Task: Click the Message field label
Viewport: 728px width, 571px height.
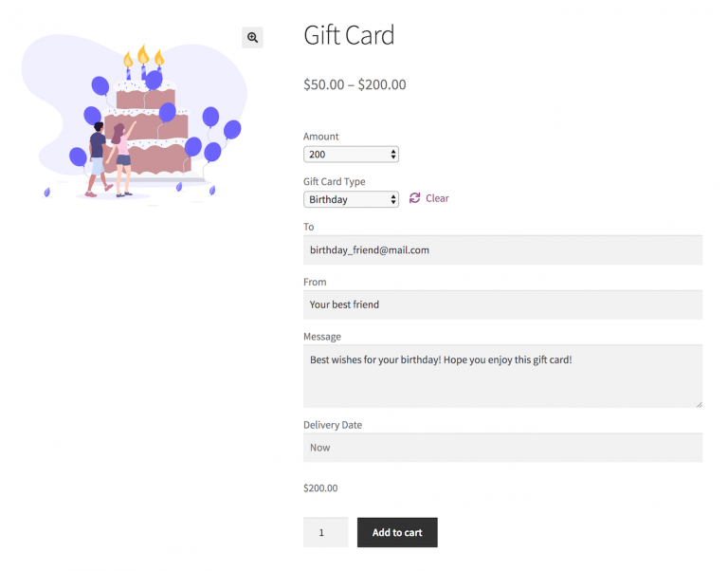Action: (322, 337)
